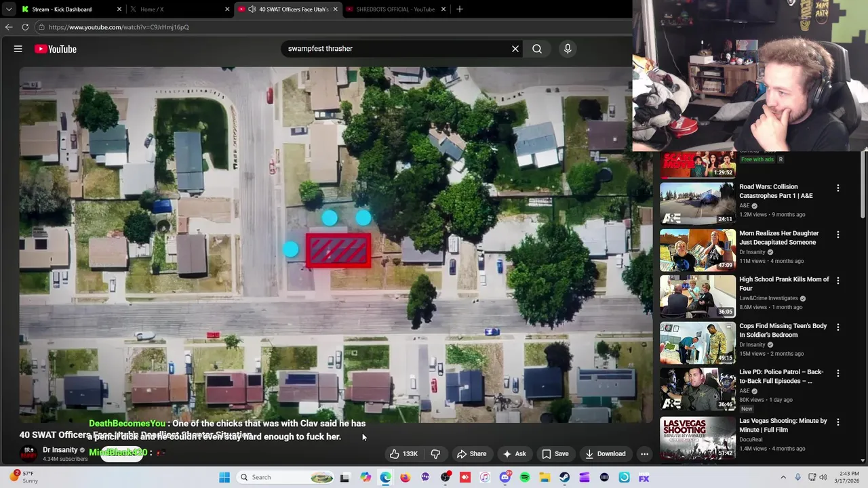Click the Las Vegas Shooting thumbnail

tap(698, 438)
